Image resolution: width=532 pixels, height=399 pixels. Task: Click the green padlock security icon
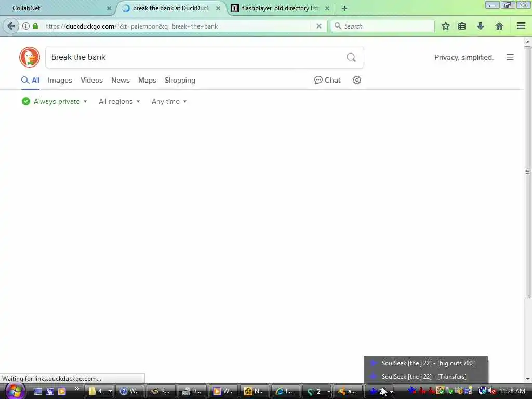point(35,26)
